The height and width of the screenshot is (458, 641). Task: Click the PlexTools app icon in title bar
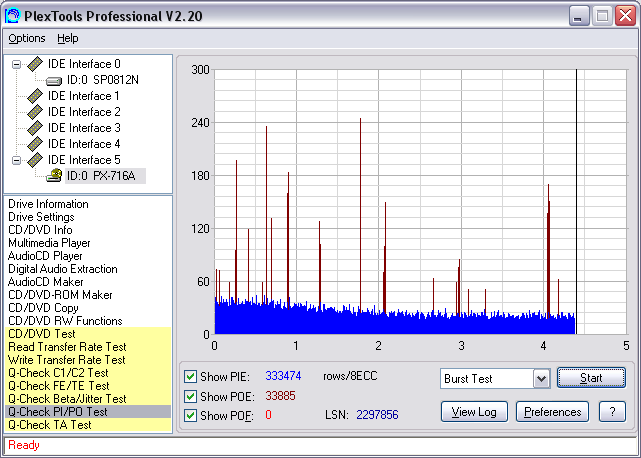12,16
